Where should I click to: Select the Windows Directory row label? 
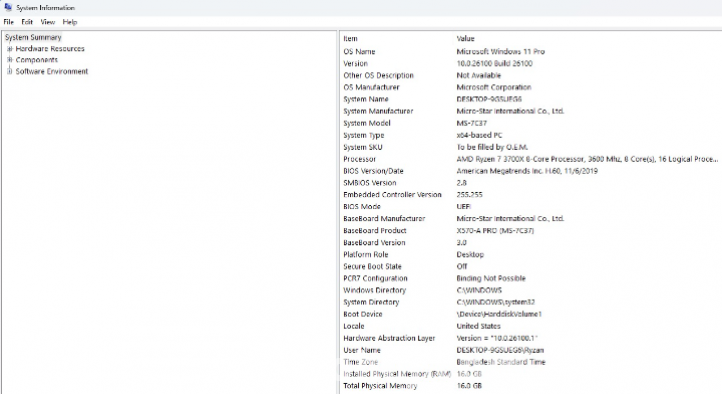[x=374, y=291]
